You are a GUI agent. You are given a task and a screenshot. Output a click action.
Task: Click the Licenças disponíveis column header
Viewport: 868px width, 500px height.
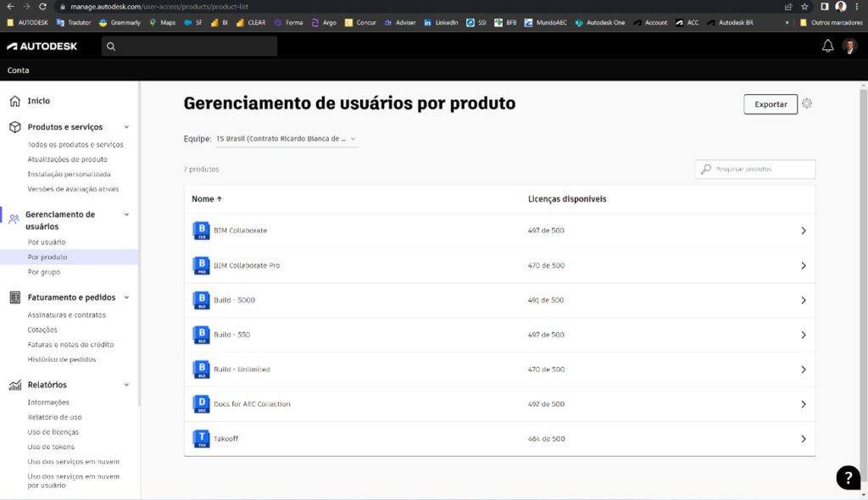(567, 199)
